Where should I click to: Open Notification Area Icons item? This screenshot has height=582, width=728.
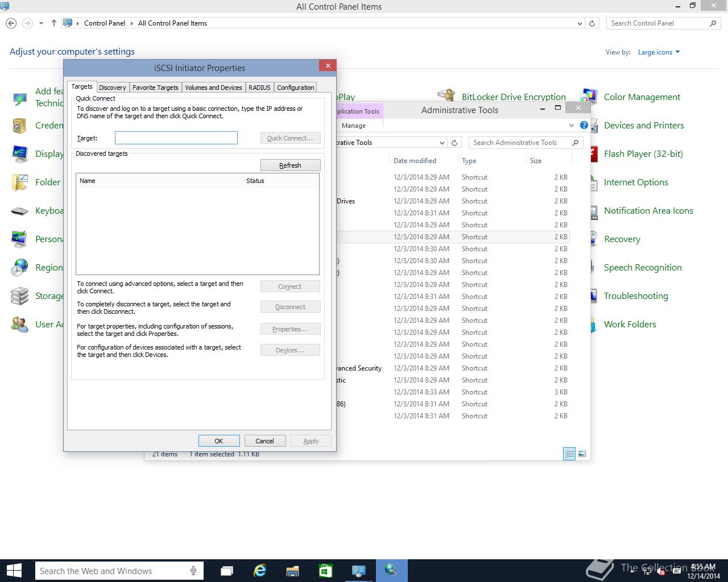(x=648, y=211)
